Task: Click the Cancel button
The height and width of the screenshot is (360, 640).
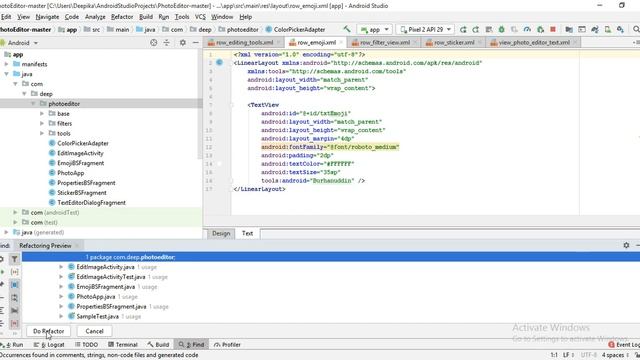Action: [x=94, y=331]
